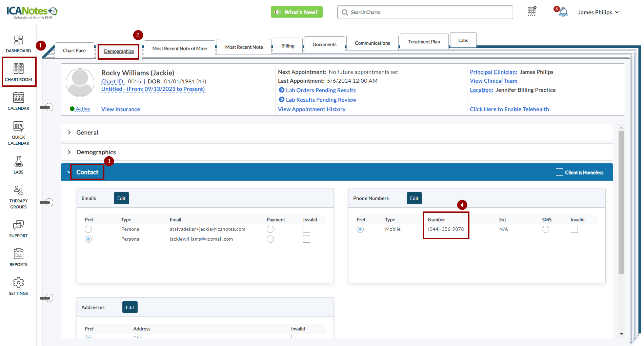The width and height of the screenshot is (644, 346).
Task: Click Edit button for Phone Numbers
Action: click(414, 198)
